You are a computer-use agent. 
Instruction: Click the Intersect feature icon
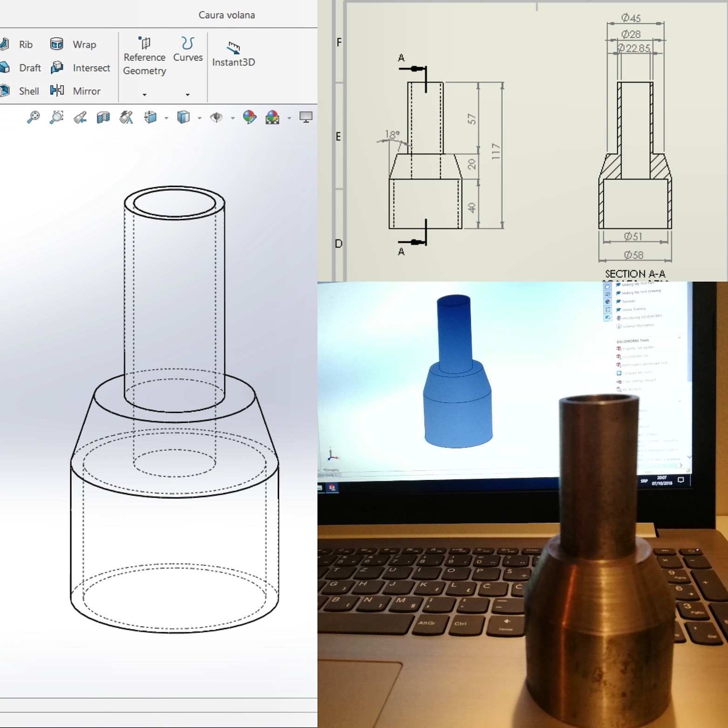[x=57, y=67]
